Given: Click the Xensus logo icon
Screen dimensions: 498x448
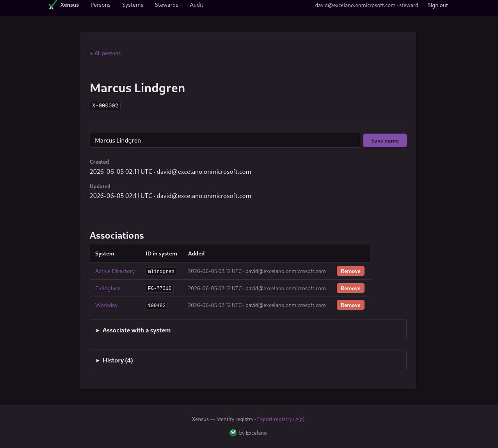Looking at the screenshot, I should (53, 5).
